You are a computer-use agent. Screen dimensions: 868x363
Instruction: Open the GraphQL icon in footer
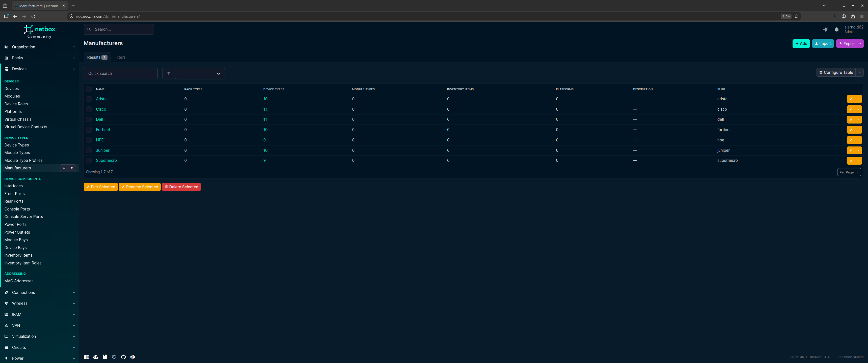pos(114,357)
